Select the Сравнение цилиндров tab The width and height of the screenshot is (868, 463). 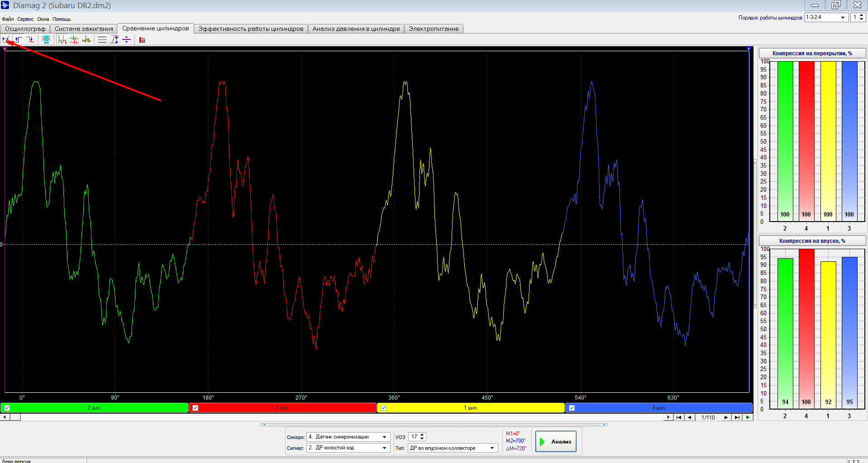point(156,28)
